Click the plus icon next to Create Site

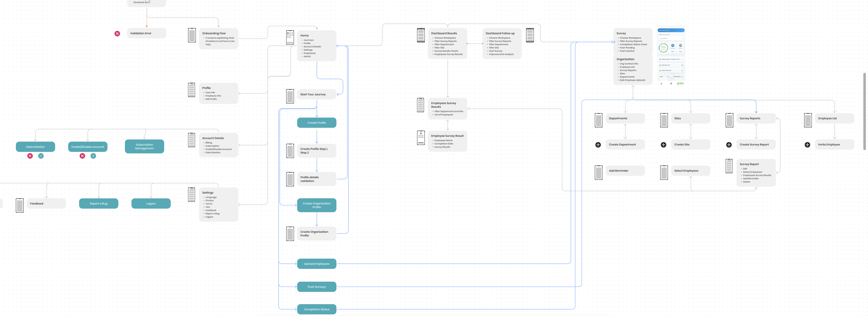[663, 145]
